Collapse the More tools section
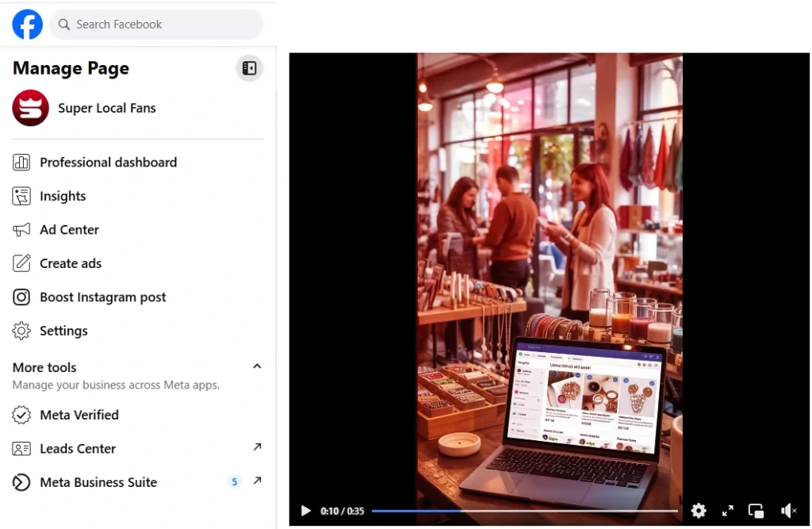812x529 pixels. (256, 366)
